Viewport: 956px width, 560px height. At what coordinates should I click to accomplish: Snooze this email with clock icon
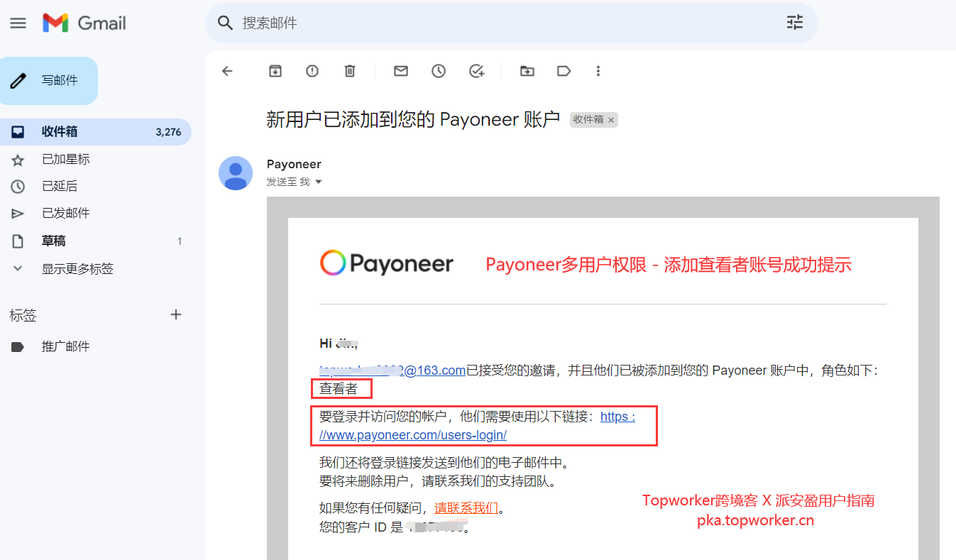click(439, 71)
